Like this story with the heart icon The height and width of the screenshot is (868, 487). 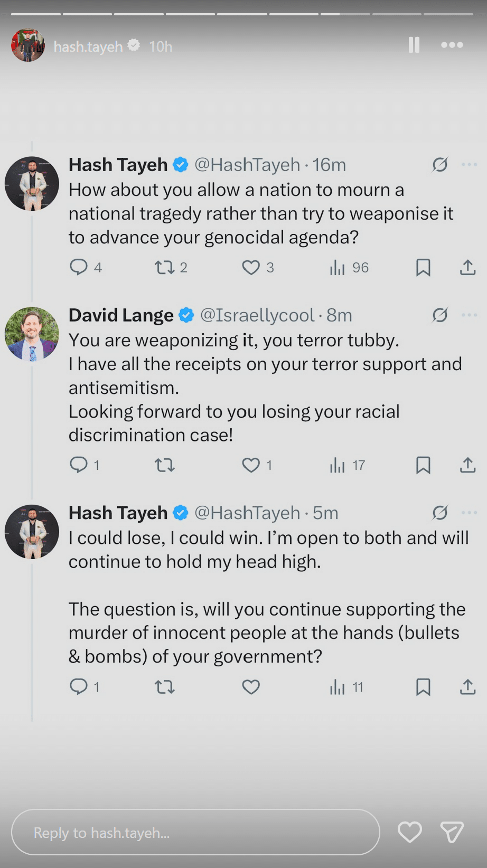coord(409,833)
